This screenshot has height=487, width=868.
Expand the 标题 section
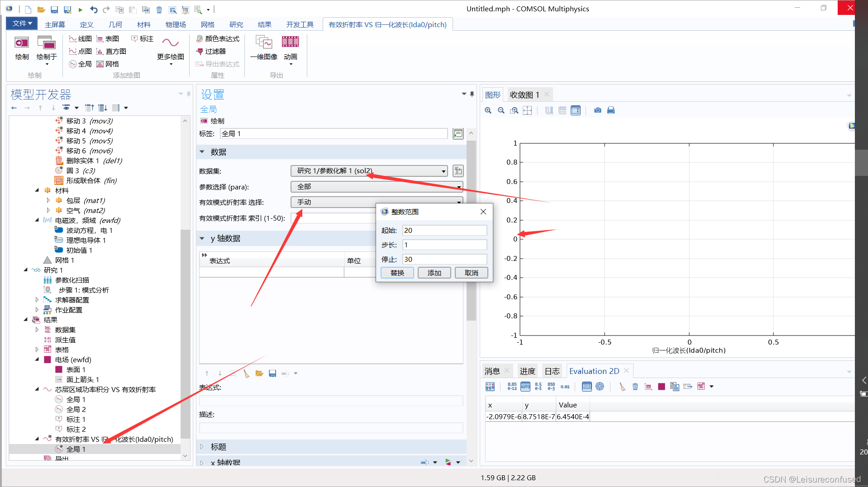tap(202, 447)
